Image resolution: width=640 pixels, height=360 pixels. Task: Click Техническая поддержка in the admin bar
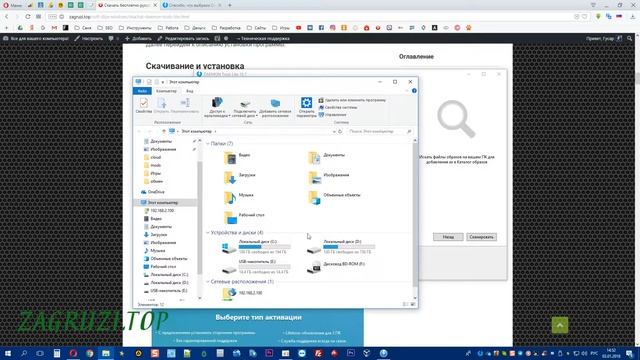coord(263,38)
